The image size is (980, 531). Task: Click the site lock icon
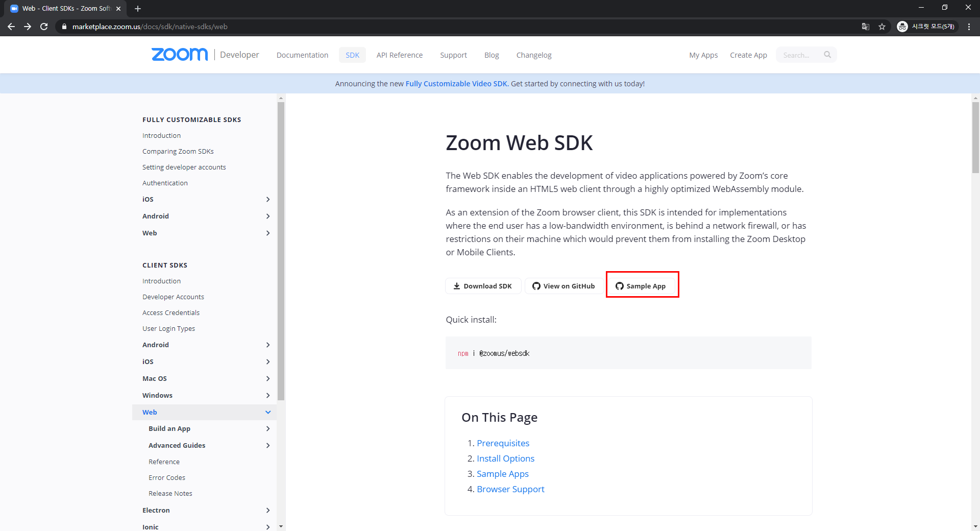pyautogui.click(x=64, y=27)
